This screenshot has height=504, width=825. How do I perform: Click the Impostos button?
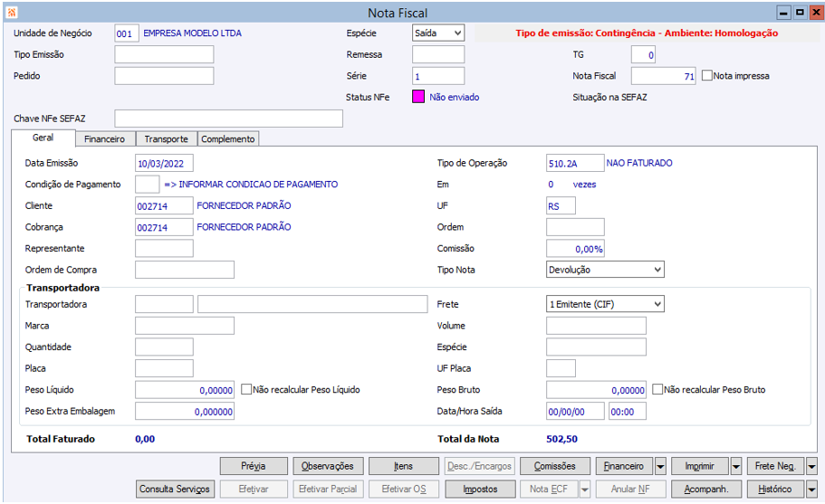pos(480,490)
